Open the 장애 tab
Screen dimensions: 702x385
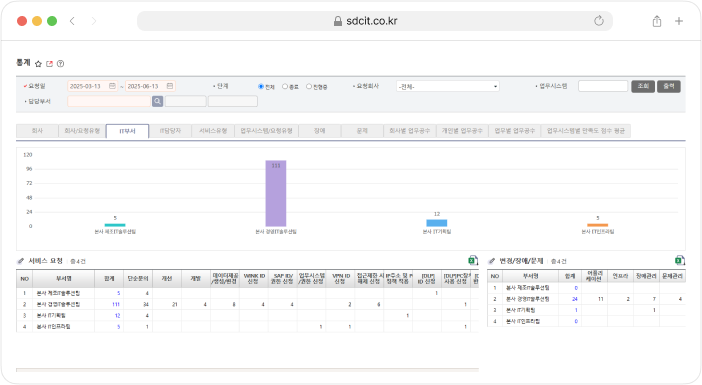[320, 131]
